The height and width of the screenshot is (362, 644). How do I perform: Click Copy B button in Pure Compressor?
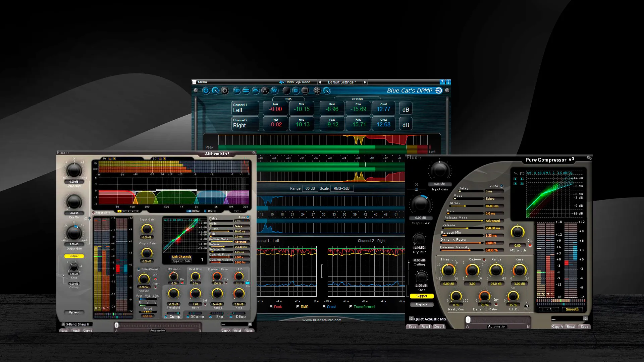click(439, 327)
